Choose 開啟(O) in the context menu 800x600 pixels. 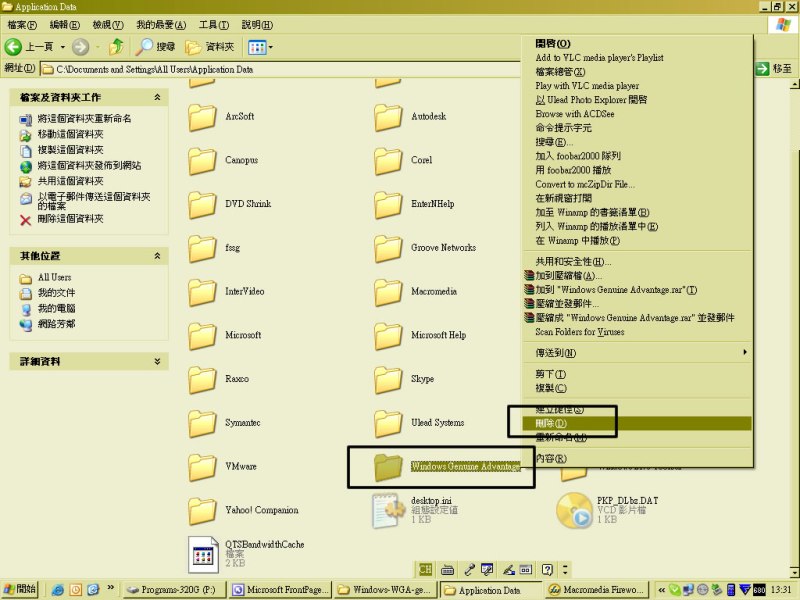point(637,43)
